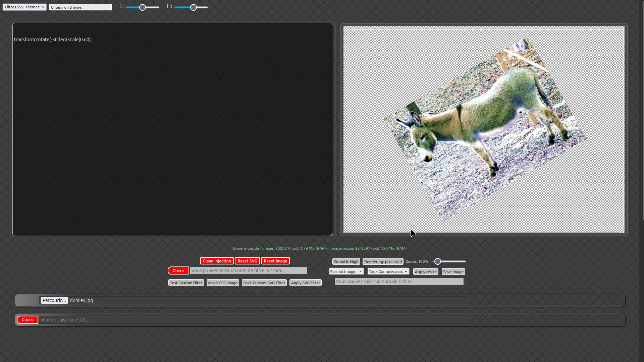Toggle the Smooth: High setting
This screenshot has width=644, height=362.
(346, 262)
